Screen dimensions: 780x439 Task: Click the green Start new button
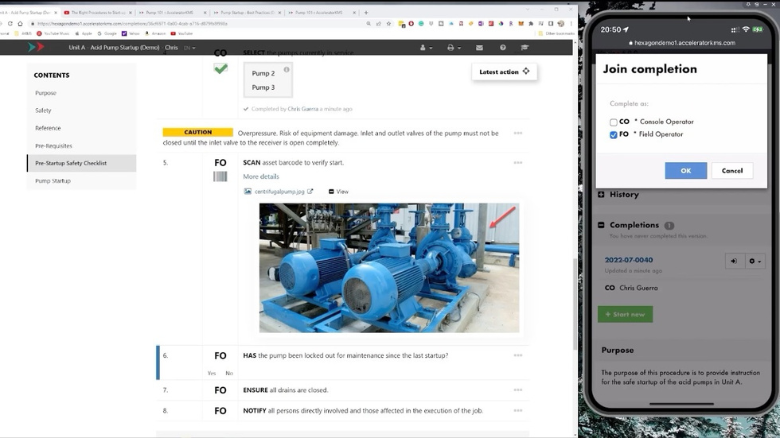click(625, 314)
